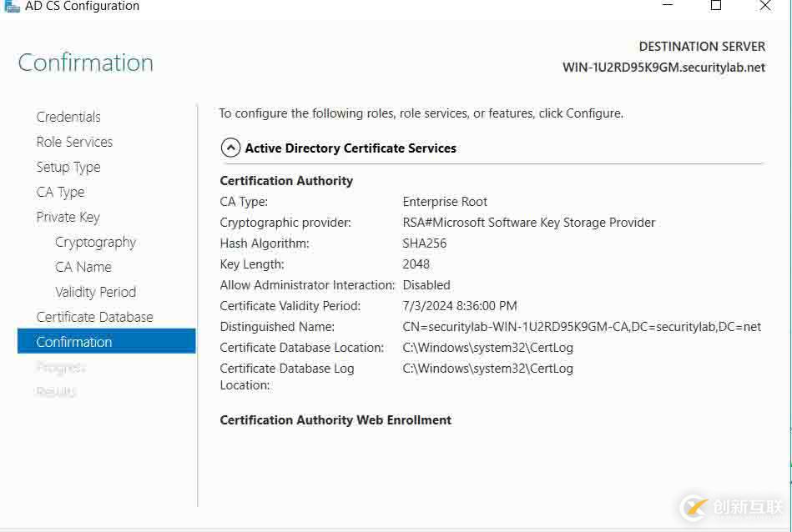Open the Validity Period sub-step
Screen dimensions: 792x532
[95, 292]
